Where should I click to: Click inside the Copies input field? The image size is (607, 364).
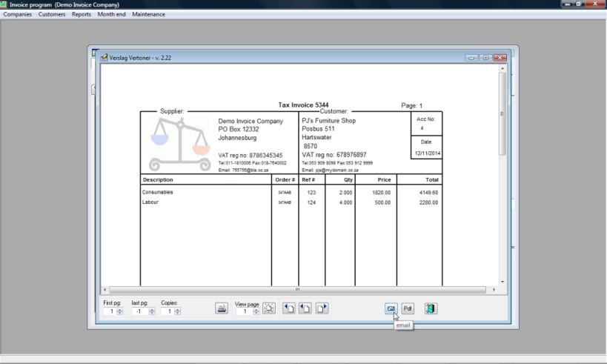(167, 312)
